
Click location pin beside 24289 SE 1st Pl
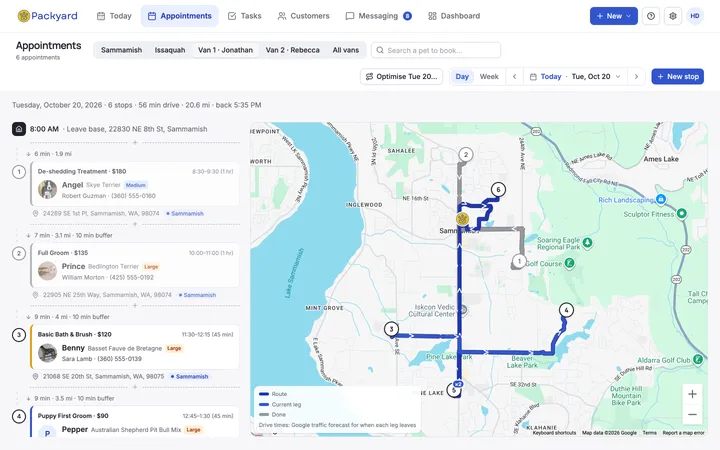(35, 214)
